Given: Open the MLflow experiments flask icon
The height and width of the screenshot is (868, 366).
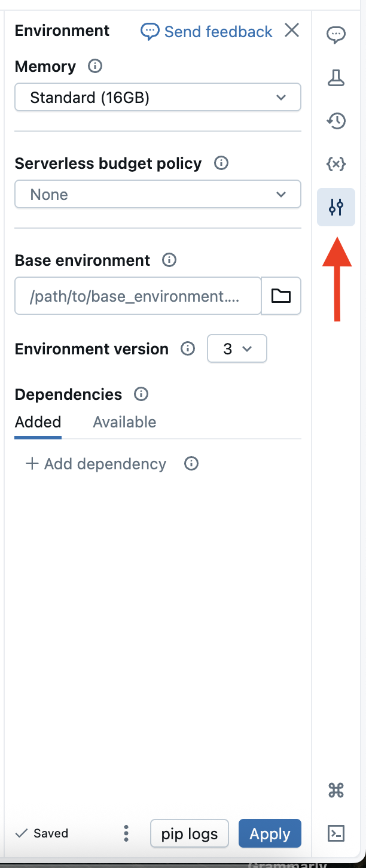Looking at the screenshot, I should click(x=335, y=78).
